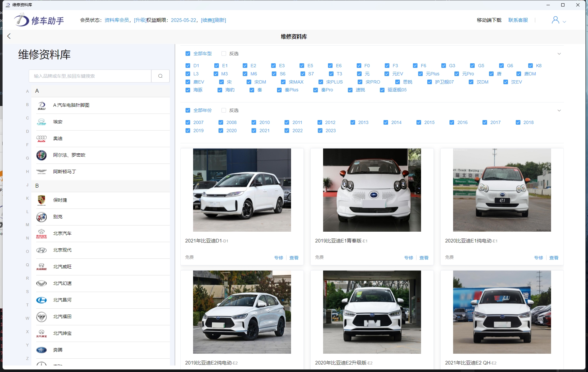Viewport: 588px width, 372px height.
Task: Toggle the 全部年份 checkbox
Action: click(x=188, y=110)
